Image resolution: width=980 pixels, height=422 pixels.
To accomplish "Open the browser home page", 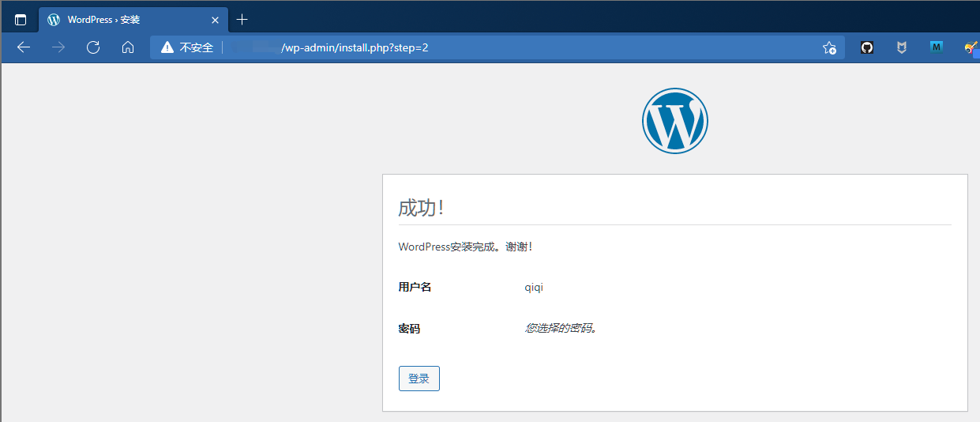I will (x=128, y=47).
